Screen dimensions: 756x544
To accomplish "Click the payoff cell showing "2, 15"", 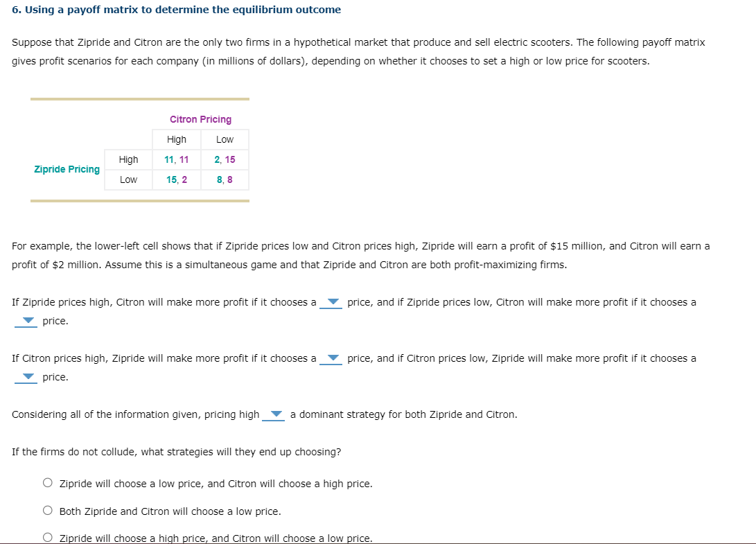I will 223,159.
